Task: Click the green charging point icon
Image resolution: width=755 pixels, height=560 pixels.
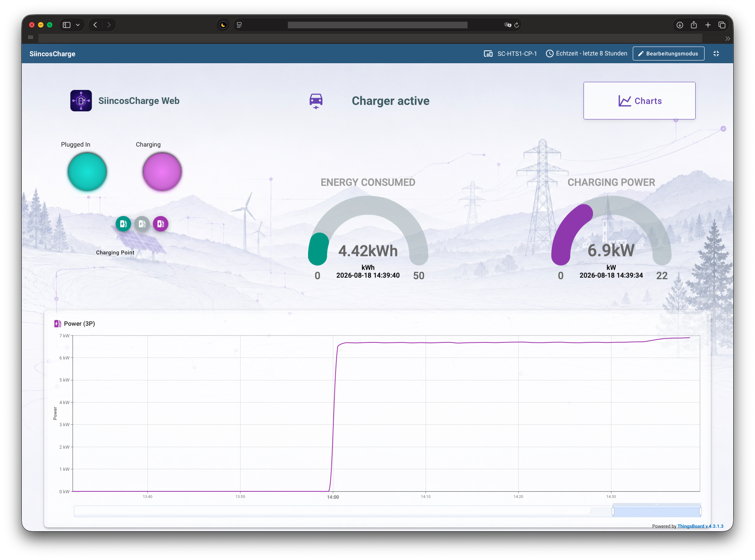Action: 123,224
